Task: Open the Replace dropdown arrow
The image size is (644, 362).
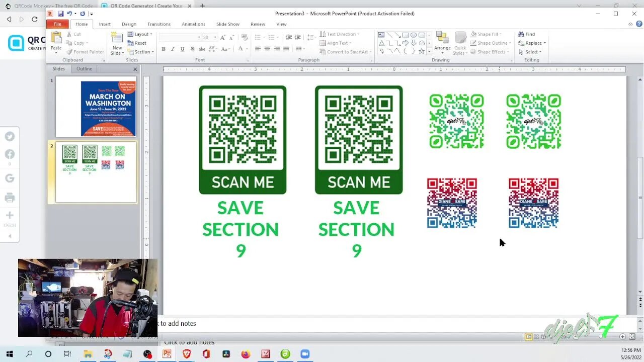Action: 545,43
